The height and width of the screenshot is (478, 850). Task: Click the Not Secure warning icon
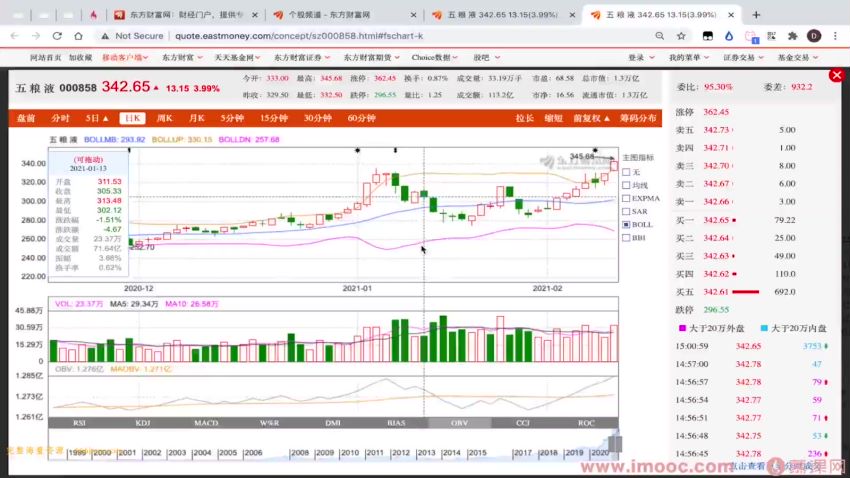point(105,36)
